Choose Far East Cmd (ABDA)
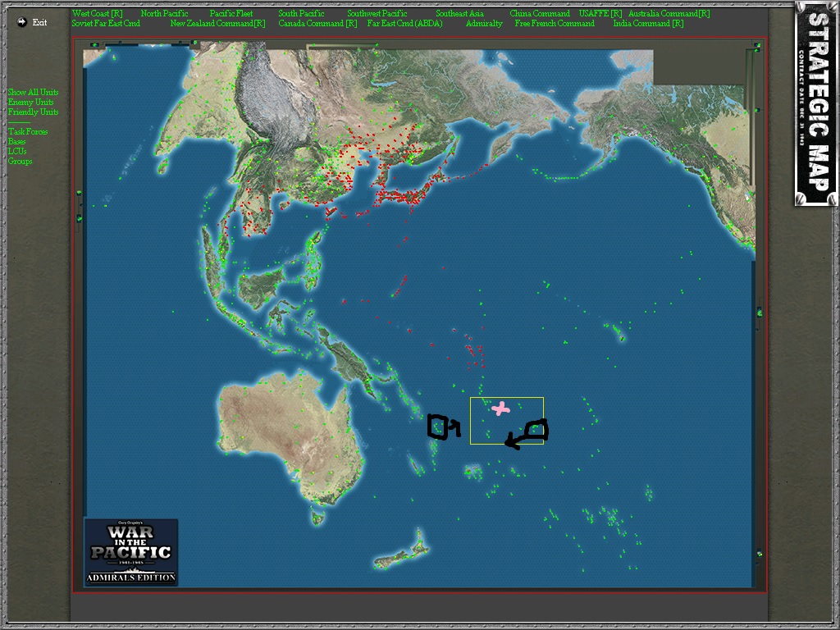The height and width of the screenshot is (630, 840). click(405, 24)
